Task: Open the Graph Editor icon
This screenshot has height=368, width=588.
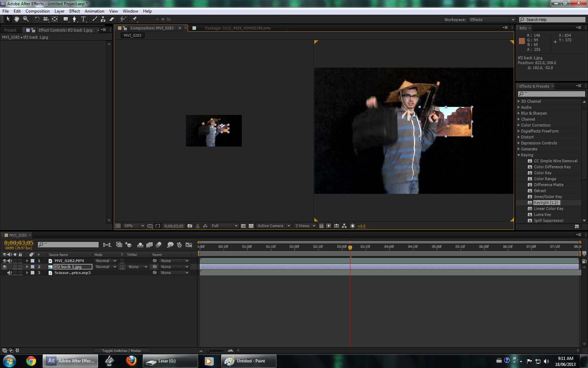Action: pos(189,245)
